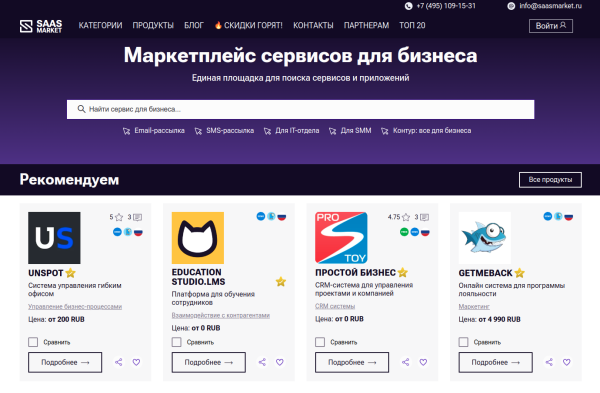Favorite GetMeBack with heart icon
The image size is (600, 393).
(567, 362)
